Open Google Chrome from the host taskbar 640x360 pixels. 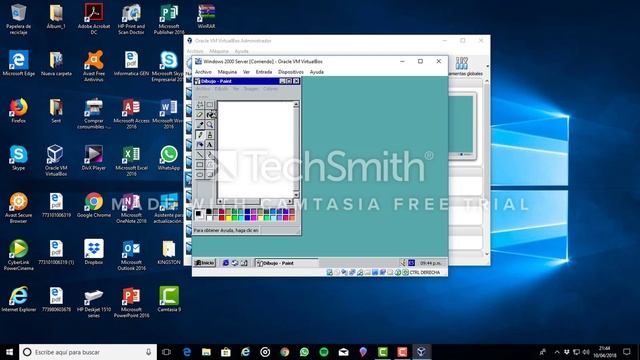click(284, 351)
